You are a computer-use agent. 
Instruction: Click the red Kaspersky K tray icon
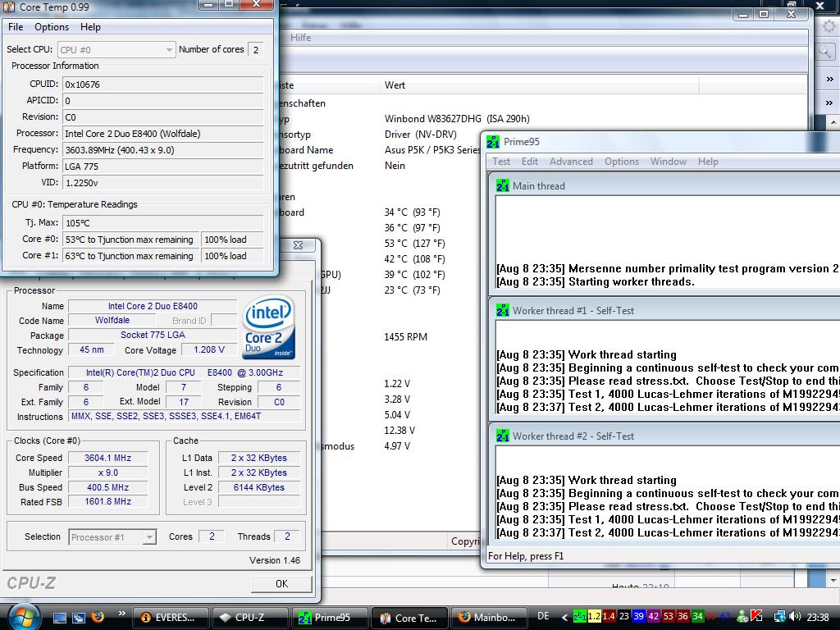(757, 617)
